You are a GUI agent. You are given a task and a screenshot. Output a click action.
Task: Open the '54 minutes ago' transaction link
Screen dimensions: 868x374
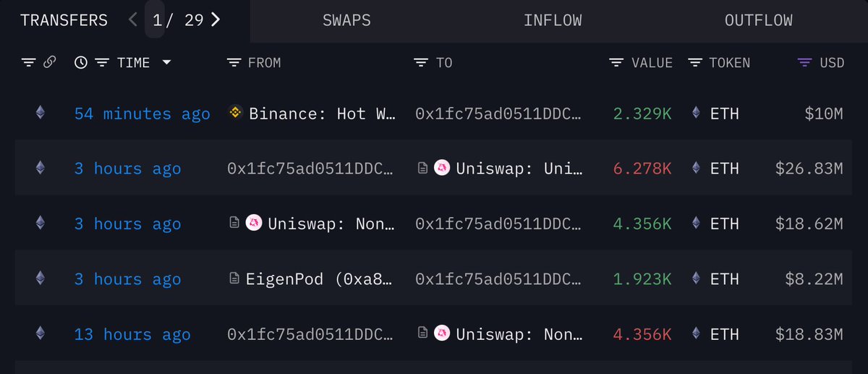click(142, 114)
